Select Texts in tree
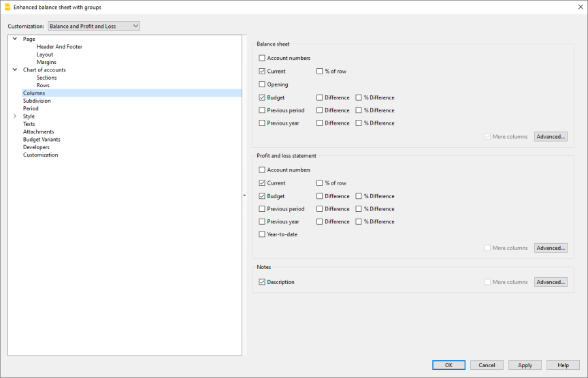Image resolution: width=588 pixels, height=378 pixels. coord(29,124)
